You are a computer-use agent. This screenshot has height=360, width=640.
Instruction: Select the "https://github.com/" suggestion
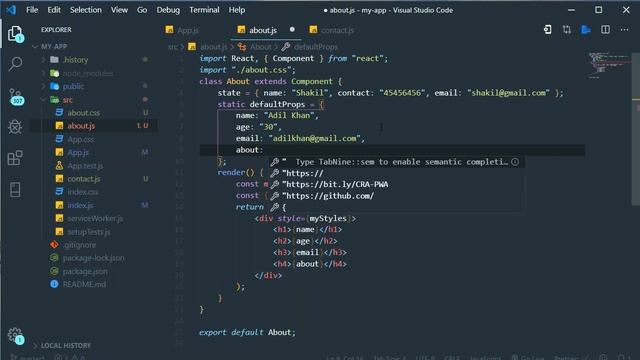click(396, 196)
